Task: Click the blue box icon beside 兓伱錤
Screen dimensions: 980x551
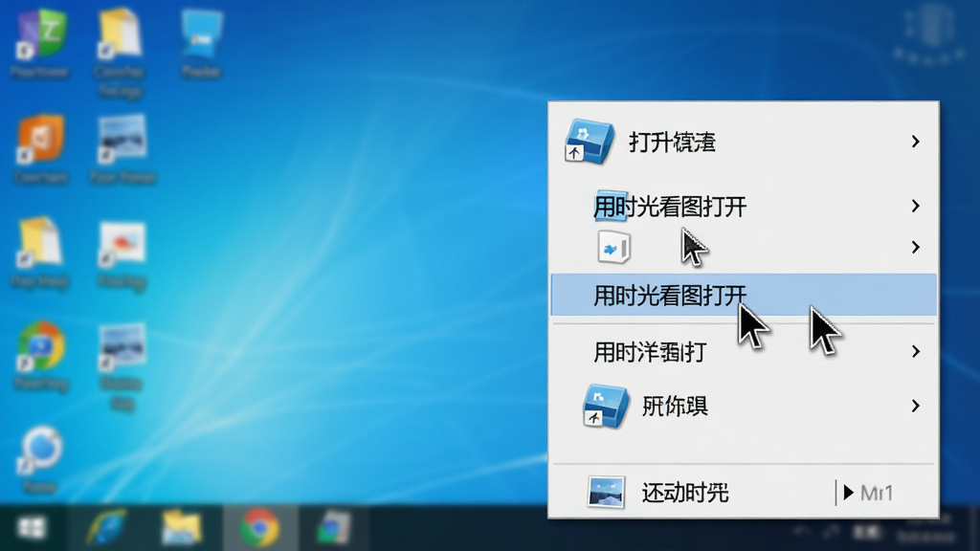Action: (x=605, y=406)
